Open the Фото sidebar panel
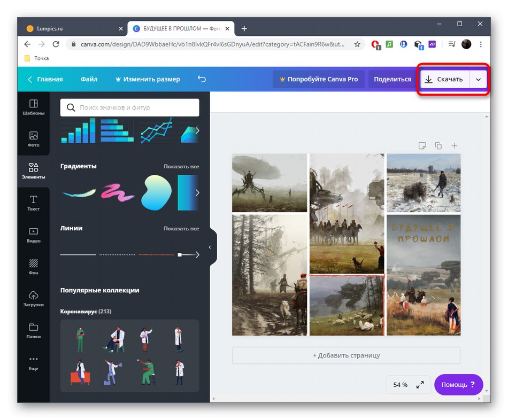Image resolution: width=508 pixels, height=420 pixels. point(33,139)
